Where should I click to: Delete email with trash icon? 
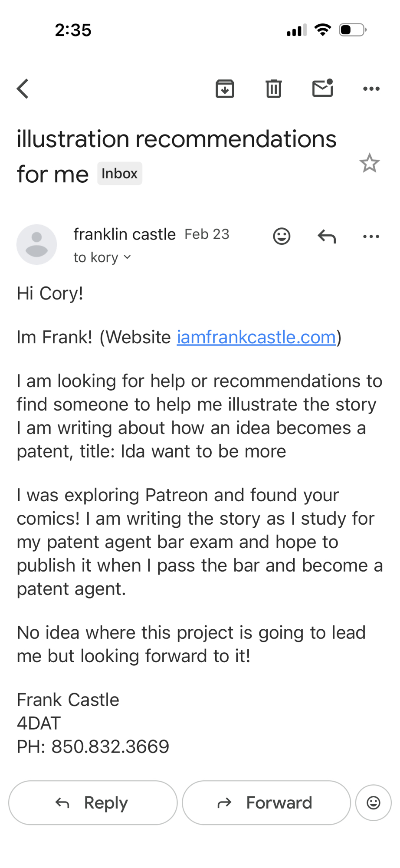273,89
